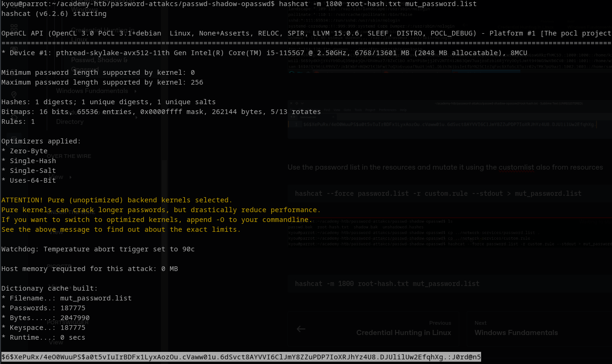Click the hashcat --force code block
612x364 pixels.
coord(449,193)
